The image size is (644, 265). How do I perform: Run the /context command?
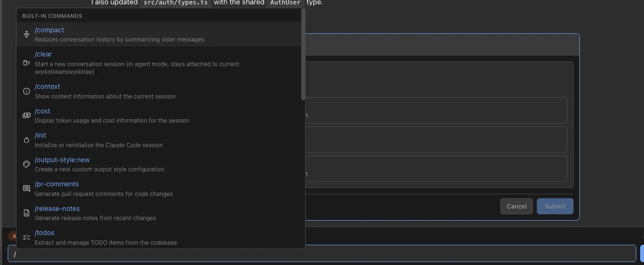pyautogui.click(x=47, y=86)
